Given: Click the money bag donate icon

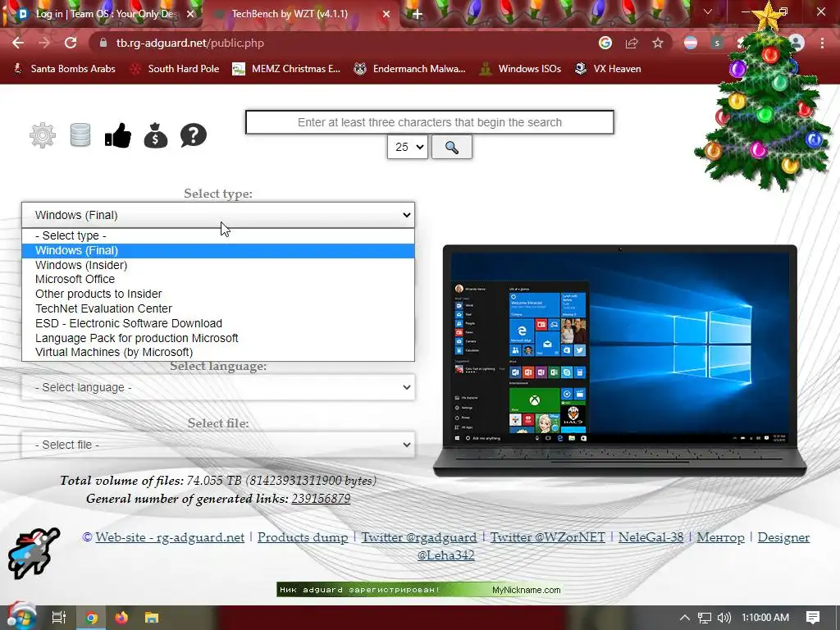Looking at the screenshot, I should click(156, 135).
